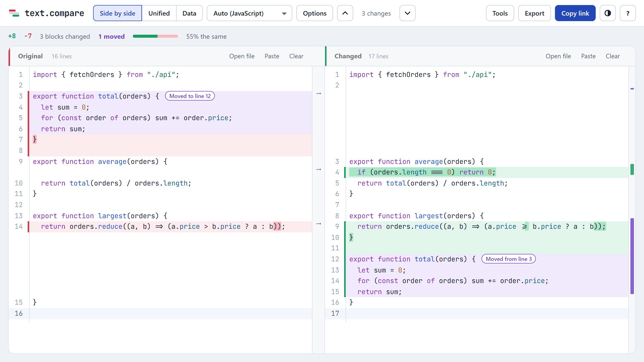Click '3 blocks changed' text
Screen dimensions: 644x362
pos(65,36)
